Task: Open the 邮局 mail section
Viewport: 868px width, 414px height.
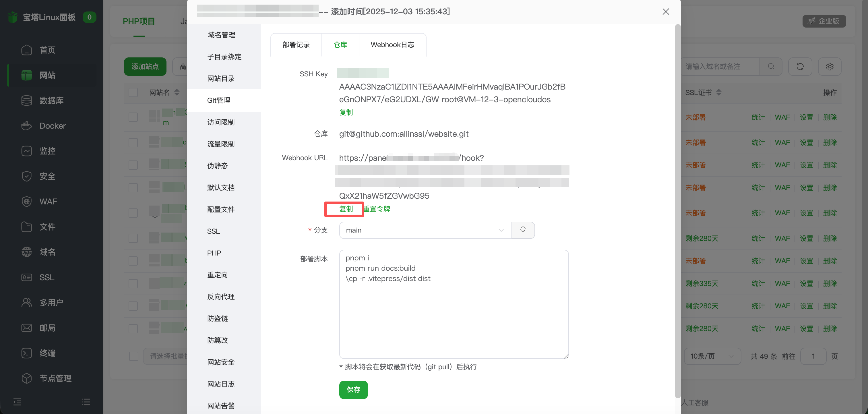Action: [48, 328]
